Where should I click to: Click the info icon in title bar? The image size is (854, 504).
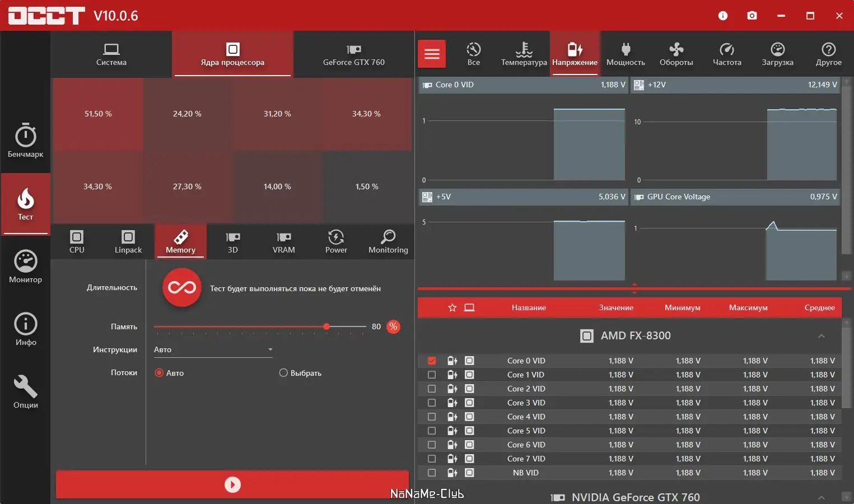point(723,16)
